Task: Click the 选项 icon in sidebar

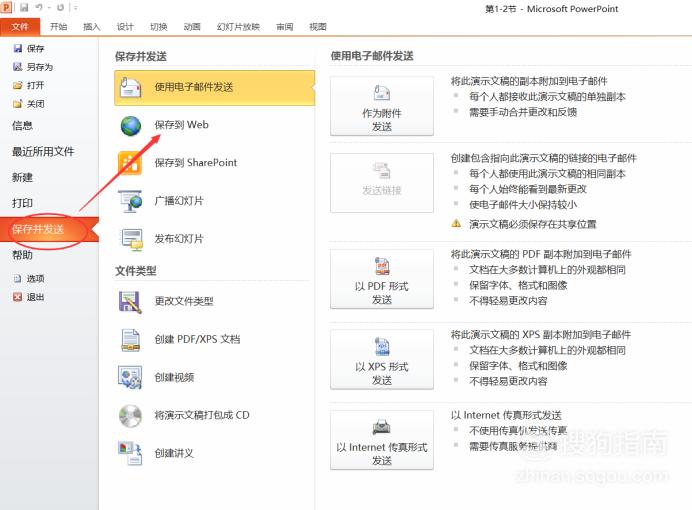Action: click(17, 278)
